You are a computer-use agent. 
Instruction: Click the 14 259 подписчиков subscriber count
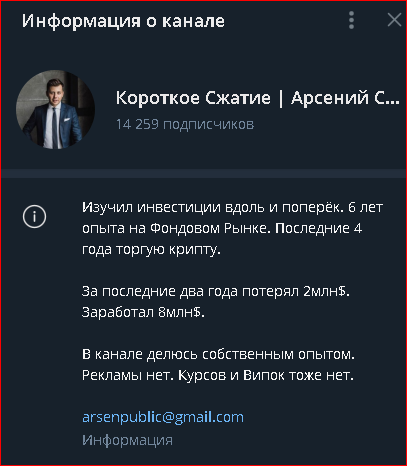tap(185, 124)
